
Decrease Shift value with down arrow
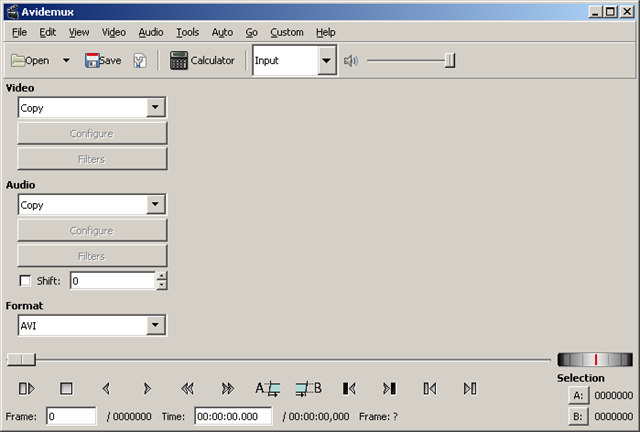[162, 285]
